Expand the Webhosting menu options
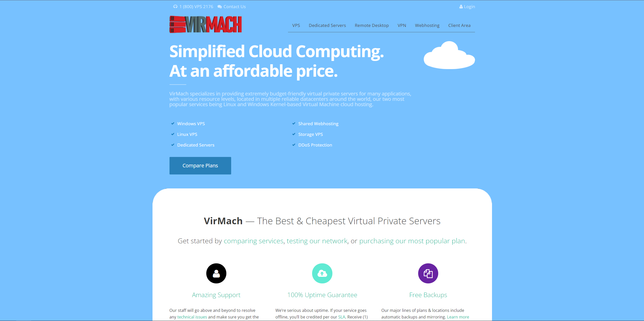Viewport: 644px width, 321px height. (427, 25)
